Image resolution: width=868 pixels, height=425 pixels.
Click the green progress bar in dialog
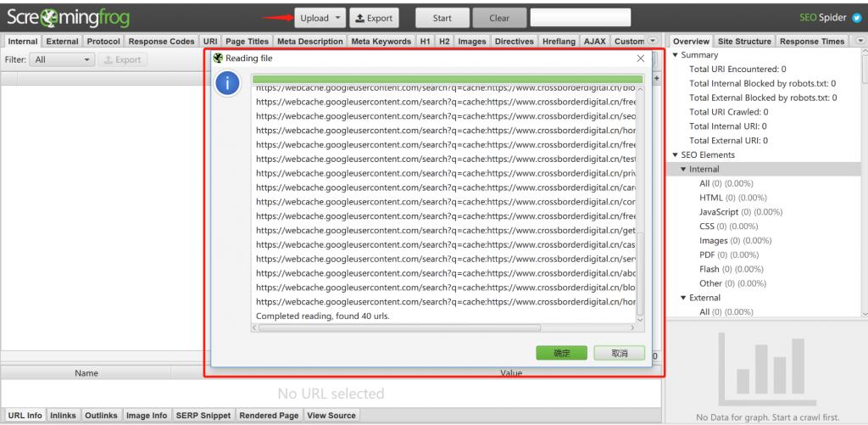[x=448, y=79]
